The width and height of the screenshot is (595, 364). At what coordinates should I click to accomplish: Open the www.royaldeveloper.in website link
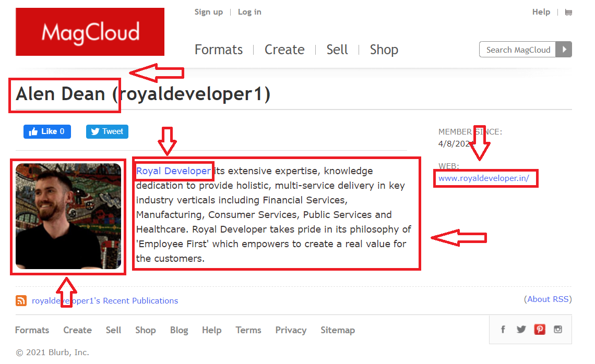click(x=483, y=178)
